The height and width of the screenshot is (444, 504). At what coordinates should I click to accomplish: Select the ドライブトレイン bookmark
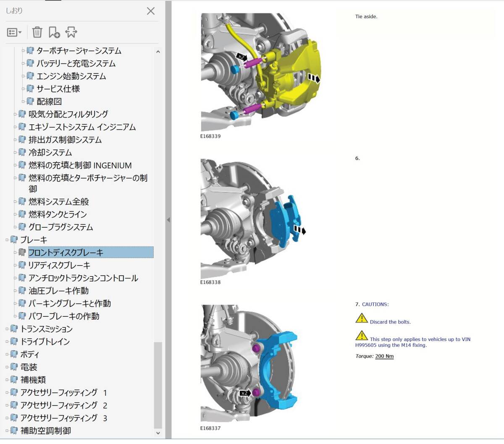point(45,342)
